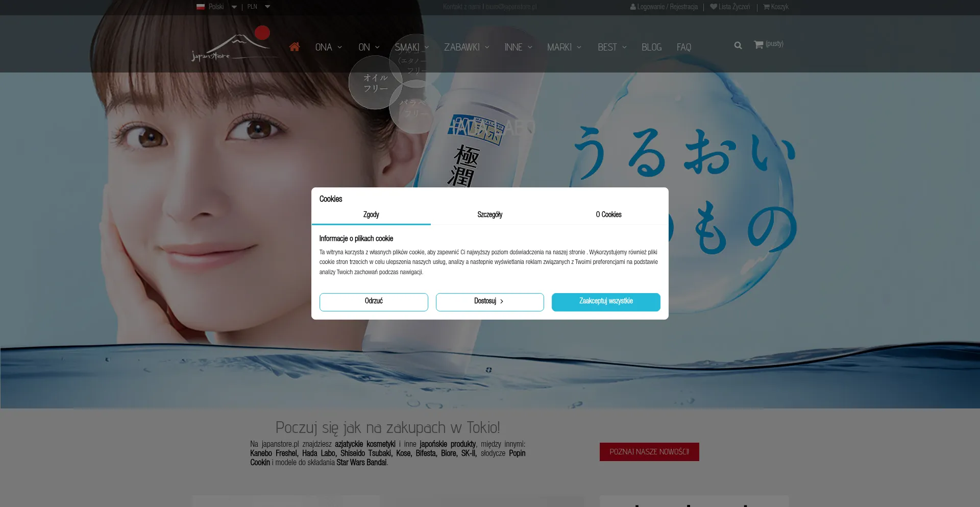Viewport: 980px width, 507px height.
Task: Open the search magnifier icon
Action: pos(738,45)
